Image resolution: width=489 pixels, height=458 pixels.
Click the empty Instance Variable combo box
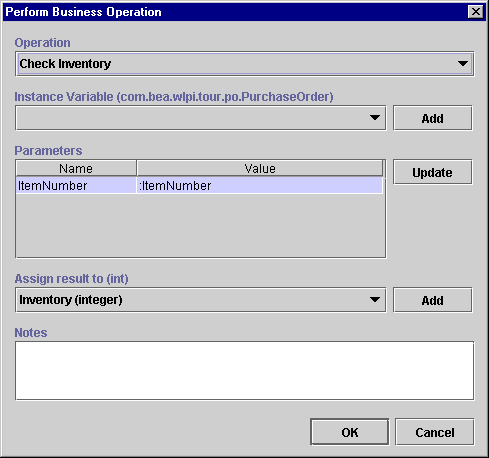click(201, 118)
